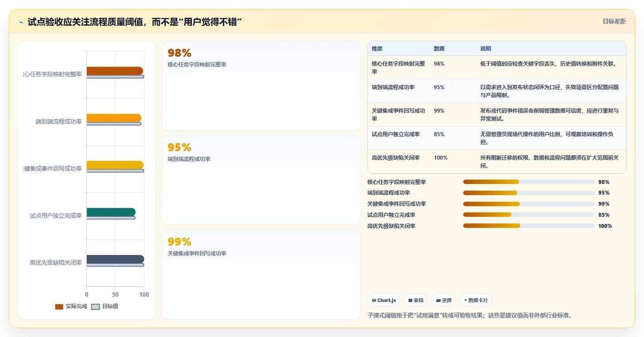Click the orange 端到端流程成功率 chart bar

114,118
